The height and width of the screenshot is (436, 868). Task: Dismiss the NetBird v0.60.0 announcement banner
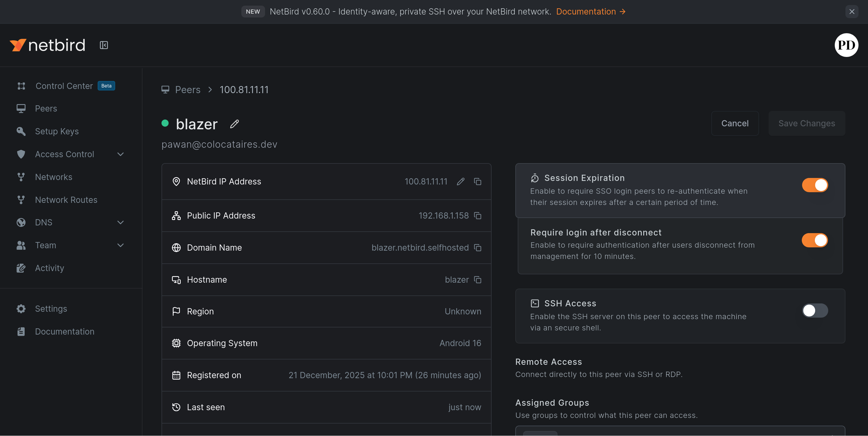pyautogui.click(x=851, y=12)
